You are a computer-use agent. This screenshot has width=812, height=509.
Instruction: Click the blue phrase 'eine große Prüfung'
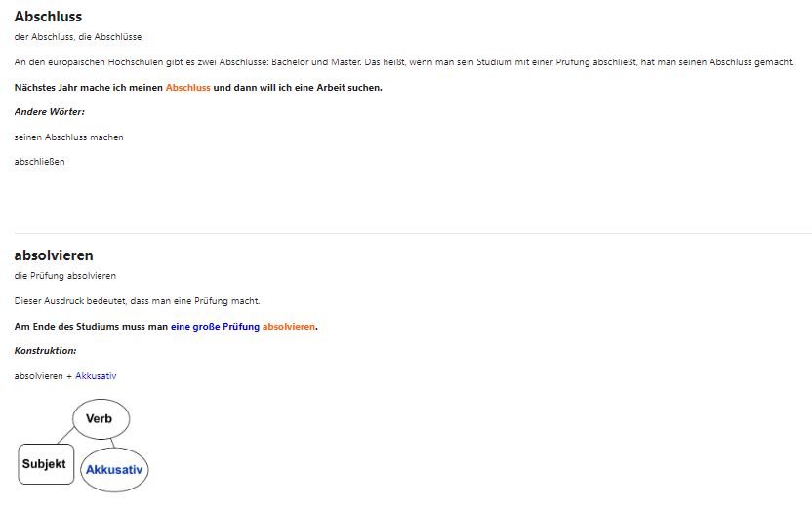pyautogui.click(x=215, y=327)
